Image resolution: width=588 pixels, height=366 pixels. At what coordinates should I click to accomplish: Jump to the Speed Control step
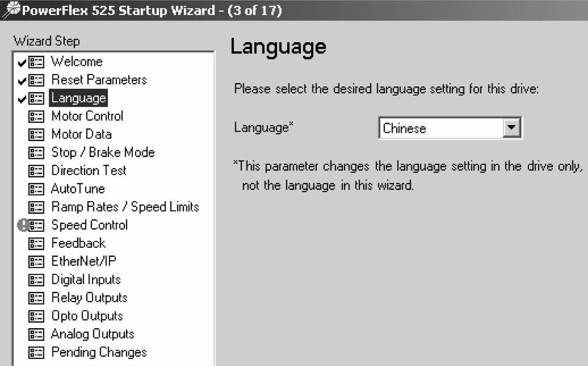(x=90, y=225)
